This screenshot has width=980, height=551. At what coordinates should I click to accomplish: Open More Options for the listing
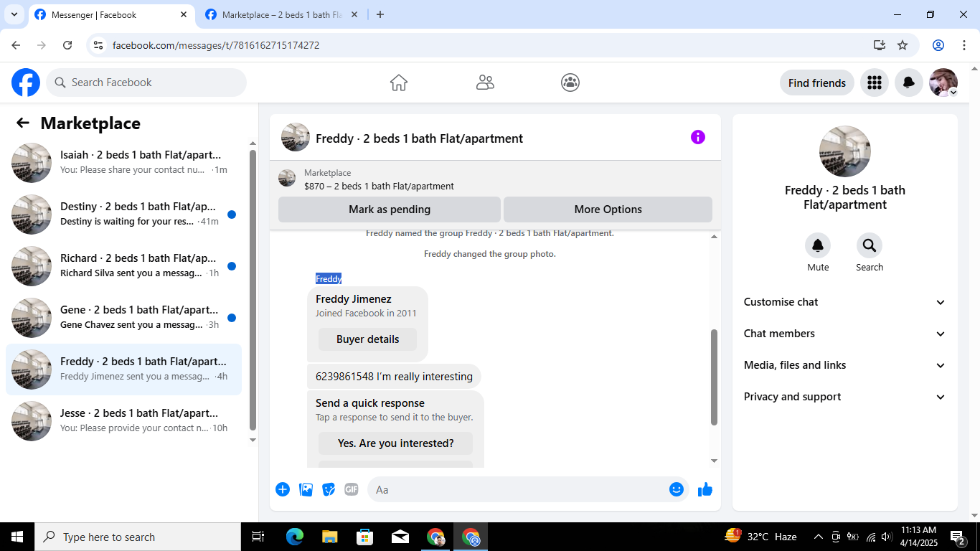tap(608, 209)
